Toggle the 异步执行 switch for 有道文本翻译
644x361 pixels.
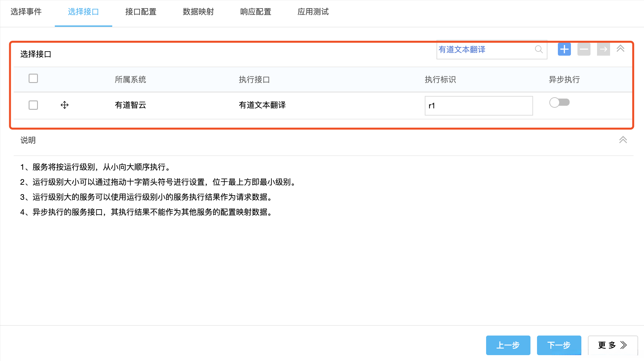[x=559, y=102]
